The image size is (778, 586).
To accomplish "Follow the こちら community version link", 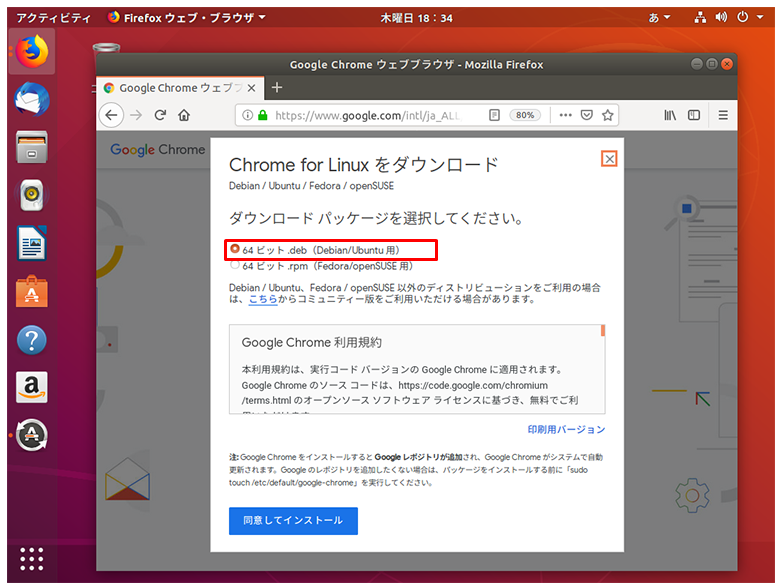I will (263, 299).
